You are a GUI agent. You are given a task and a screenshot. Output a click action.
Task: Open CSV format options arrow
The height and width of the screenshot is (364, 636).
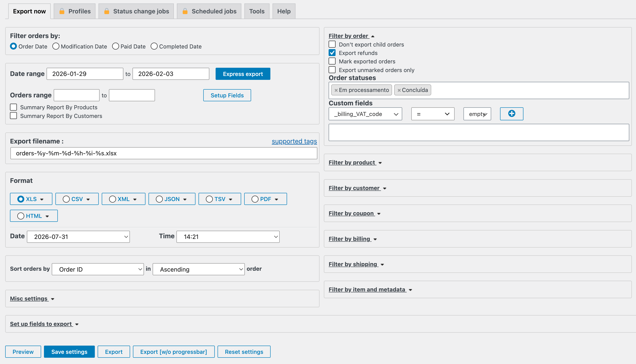[88, 200]
